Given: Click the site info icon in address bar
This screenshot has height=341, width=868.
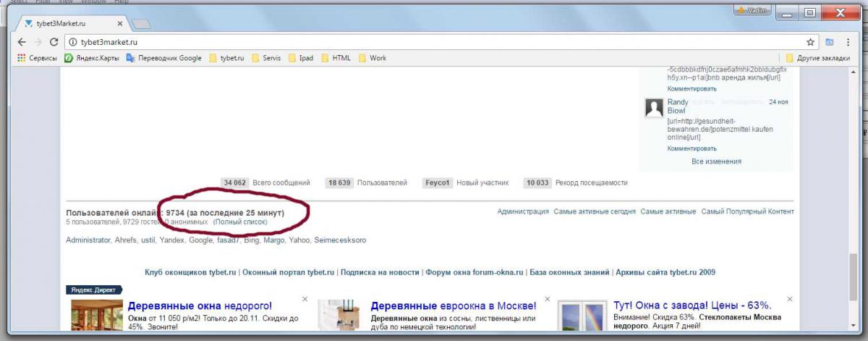Looking at the screenshot, I should point(73,42).
